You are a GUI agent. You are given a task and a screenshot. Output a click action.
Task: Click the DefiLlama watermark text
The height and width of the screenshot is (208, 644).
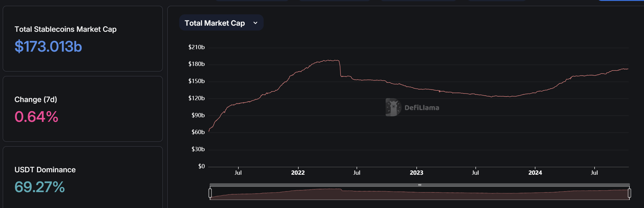(x=422, y=108)
